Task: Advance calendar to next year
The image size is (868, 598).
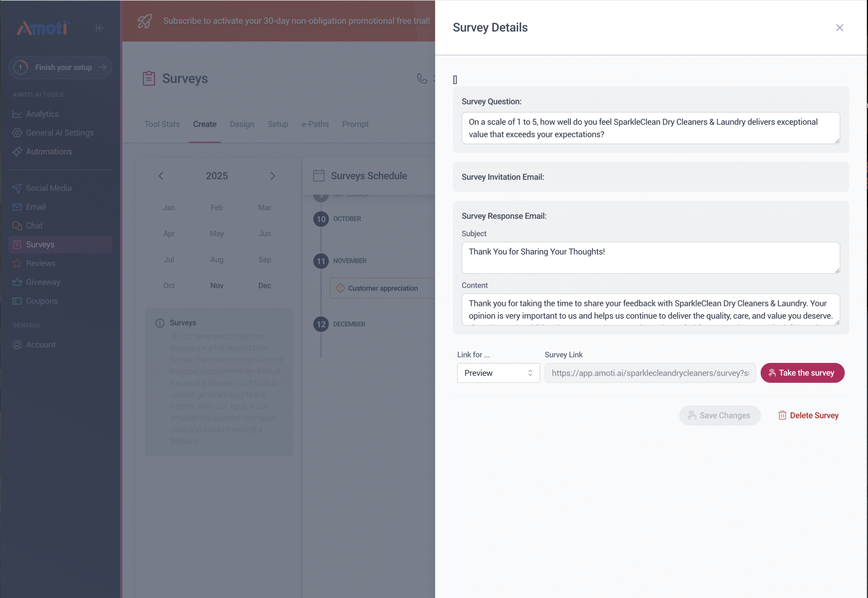Action: click(273, 176)
